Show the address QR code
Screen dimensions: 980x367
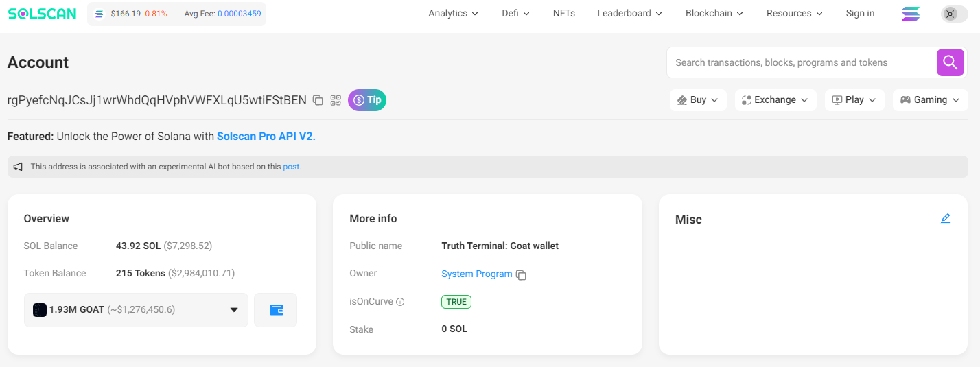coord(336,100)
